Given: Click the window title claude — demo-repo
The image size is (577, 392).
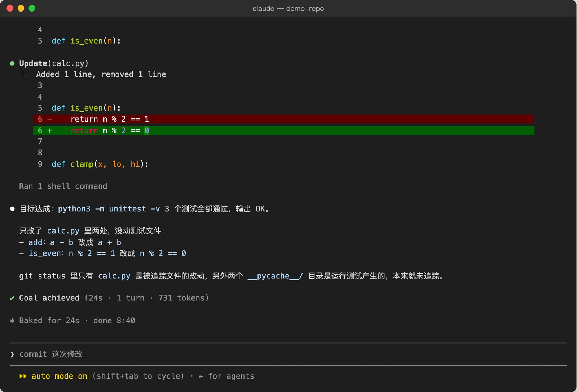Looking at the screenshot, I should point(288,8).
